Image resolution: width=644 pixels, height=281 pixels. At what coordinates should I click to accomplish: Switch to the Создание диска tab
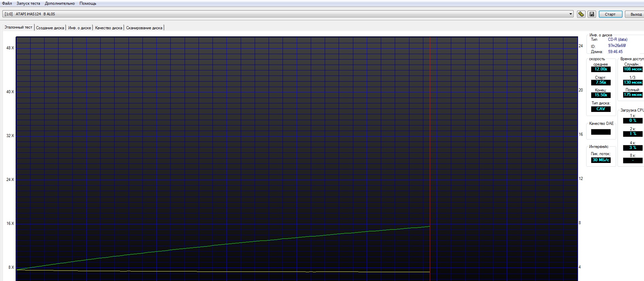[x=50, y=28]
